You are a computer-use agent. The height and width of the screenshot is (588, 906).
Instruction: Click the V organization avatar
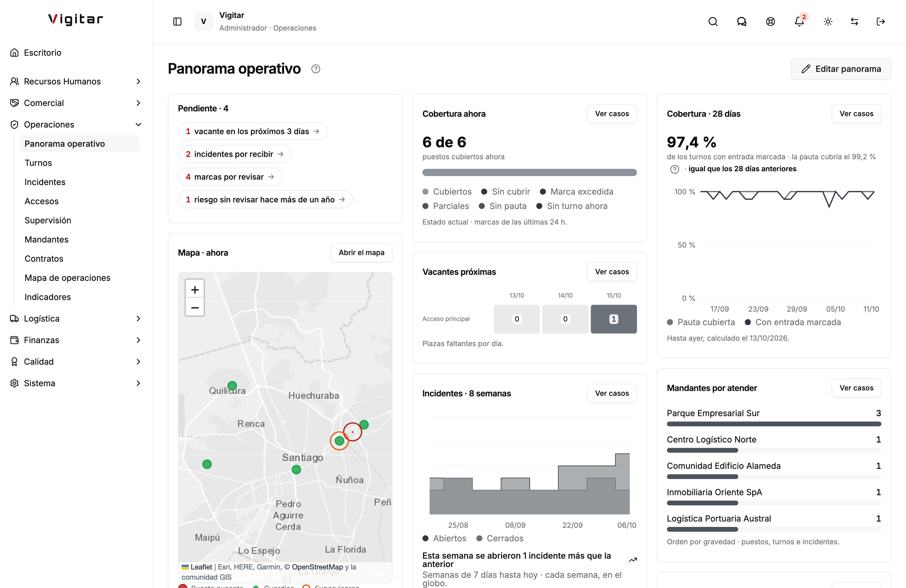tap(204, 22)
